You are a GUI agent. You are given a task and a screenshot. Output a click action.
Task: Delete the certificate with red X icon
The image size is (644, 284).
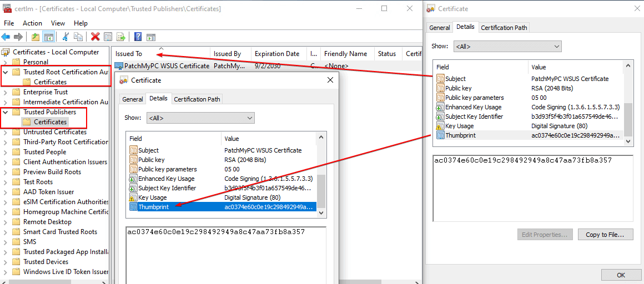tap(95, 37)
